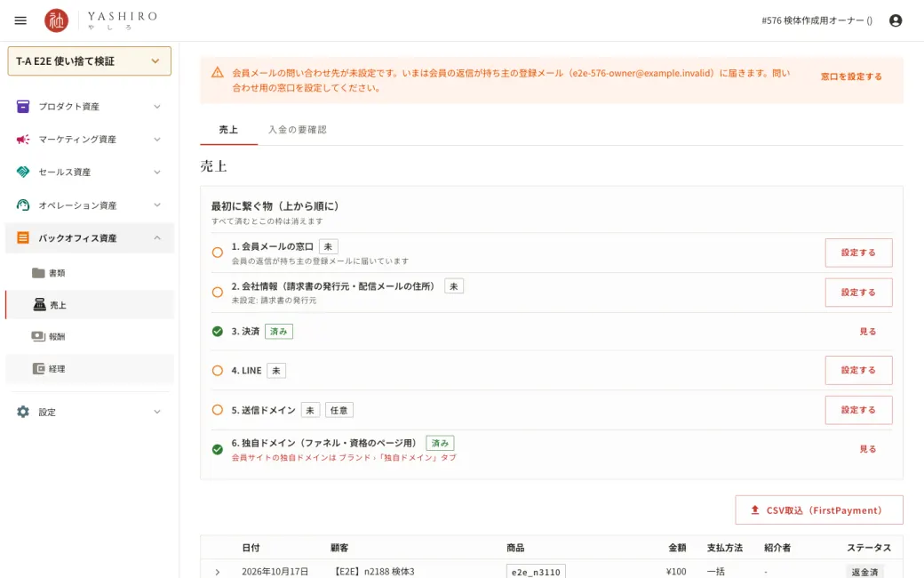Expand the プロダクト資産 section chevron
The width and height of the screenshot is (924, 578).
(156, 107)
